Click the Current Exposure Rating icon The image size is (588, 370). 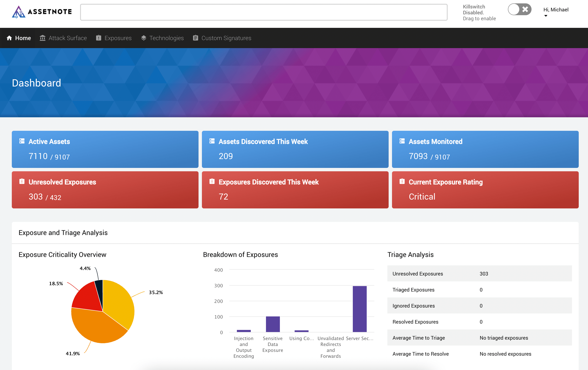[x=402, y=181]
